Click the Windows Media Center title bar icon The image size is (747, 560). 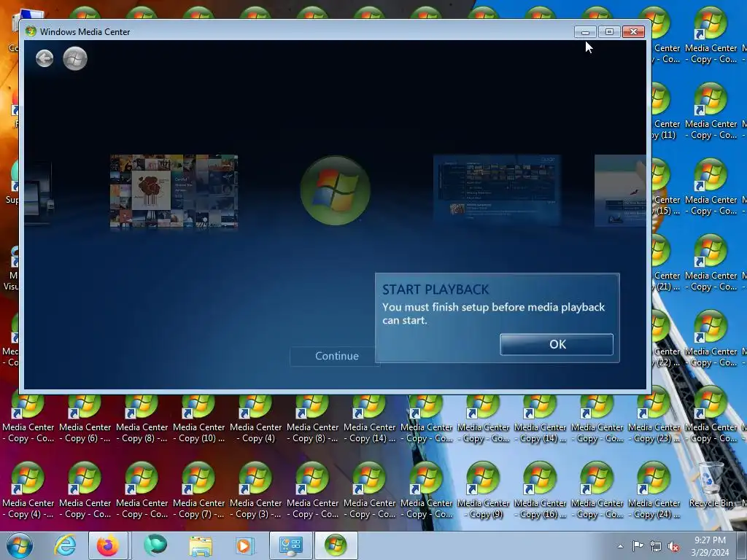[31, 31]
